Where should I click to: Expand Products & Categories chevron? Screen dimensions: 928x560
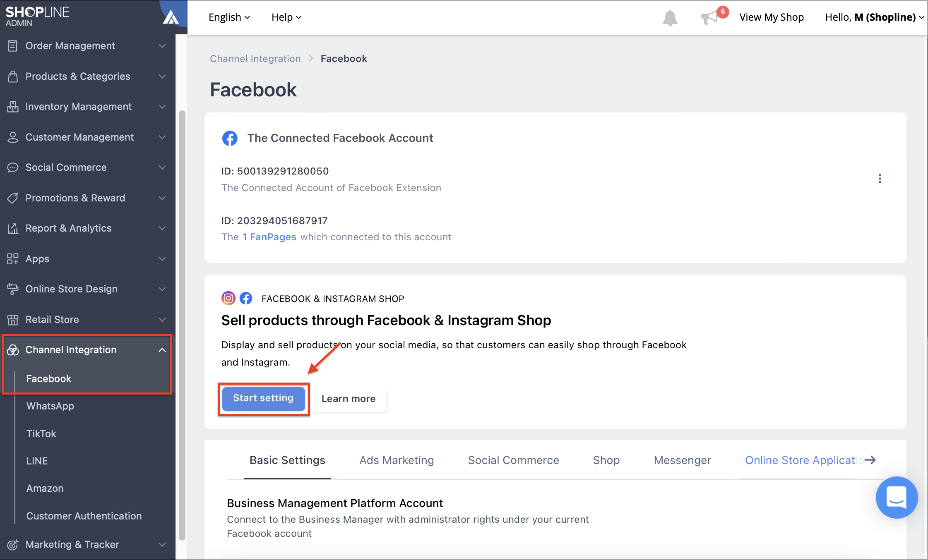(162, 77)
